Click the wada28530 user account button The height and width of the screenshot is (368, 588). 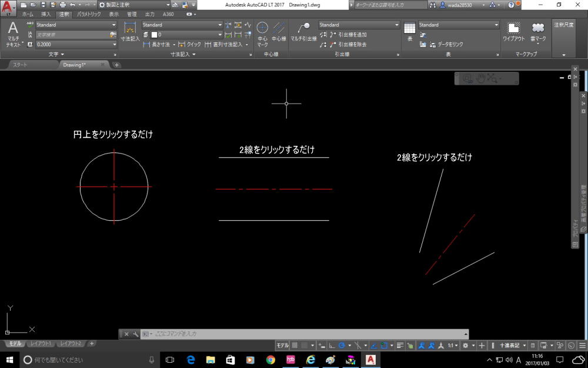pos(461,5)
